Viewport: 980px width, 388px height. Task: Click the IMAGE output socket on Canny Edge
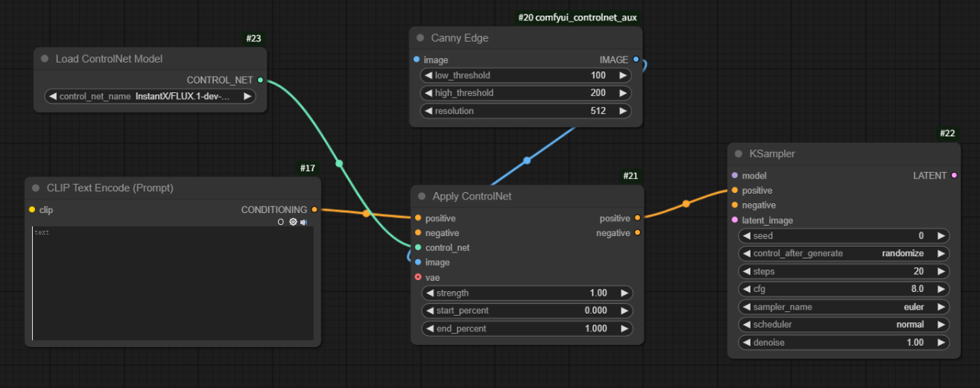click(x=636, y=60)
